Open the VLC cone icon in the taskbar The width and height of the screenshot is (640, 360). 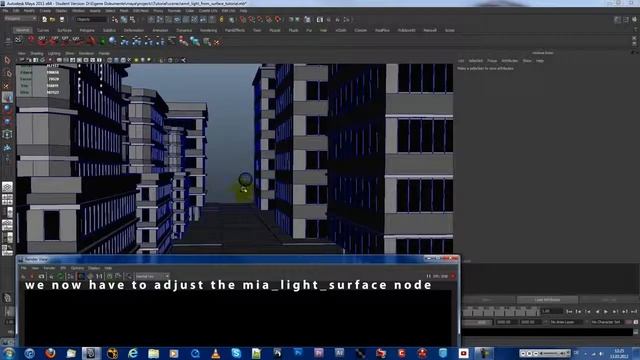coord(216,353)
